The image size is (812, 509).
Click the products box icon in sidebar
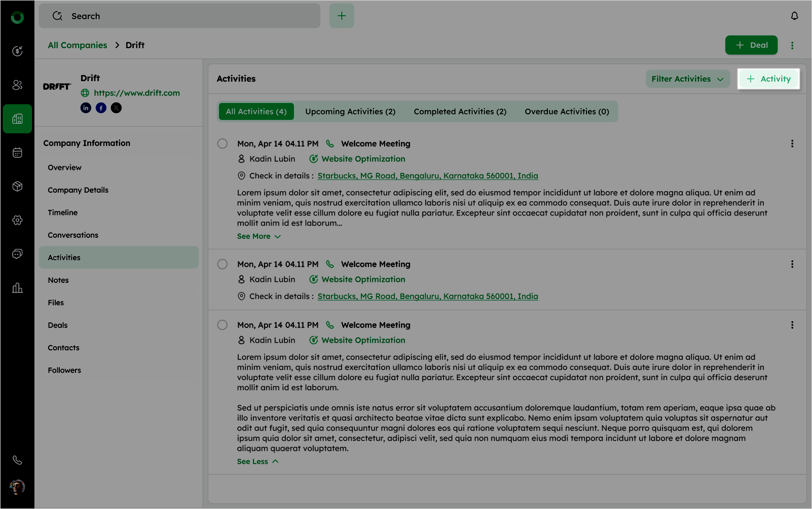click(x=17, y=187)
